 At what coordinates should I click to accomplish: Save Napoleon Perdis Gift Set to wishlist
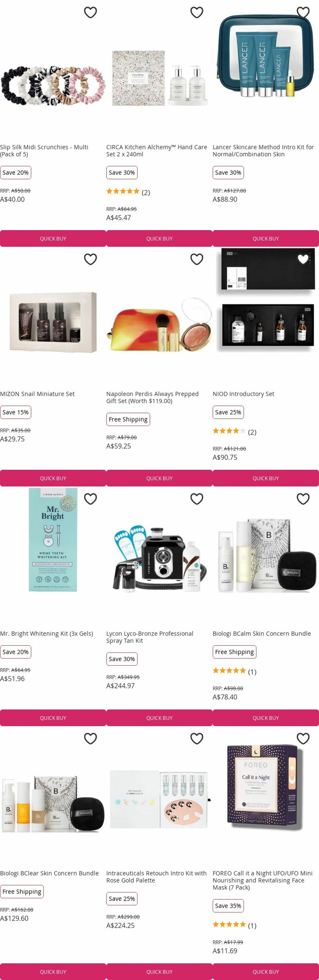coord(196,259)
